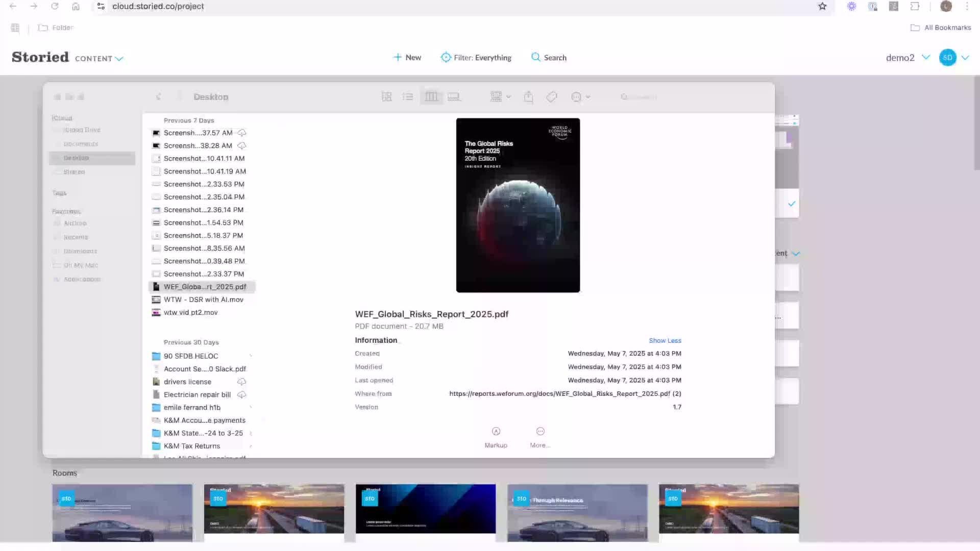The width and height of the screenshot is (980, 551).
Task: Select column view toggle in Finder
Action: [x=431, y=97]
